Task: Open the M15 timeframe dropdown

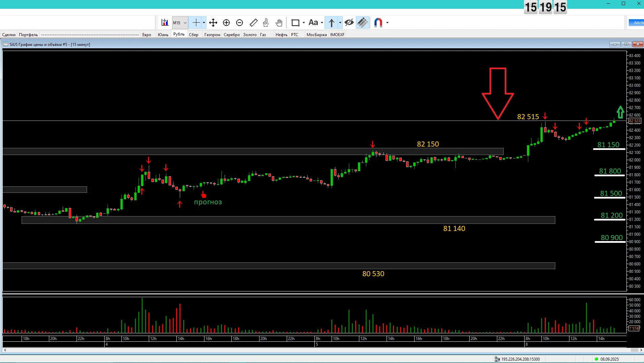Action: (180, 23)
